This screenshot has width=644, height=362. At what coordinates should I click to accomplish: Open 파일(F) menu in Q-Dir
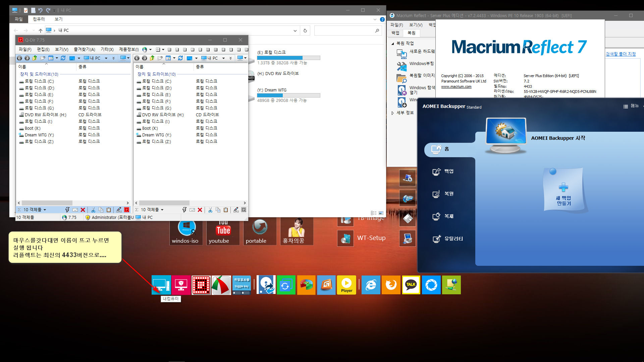click(25, 50)
